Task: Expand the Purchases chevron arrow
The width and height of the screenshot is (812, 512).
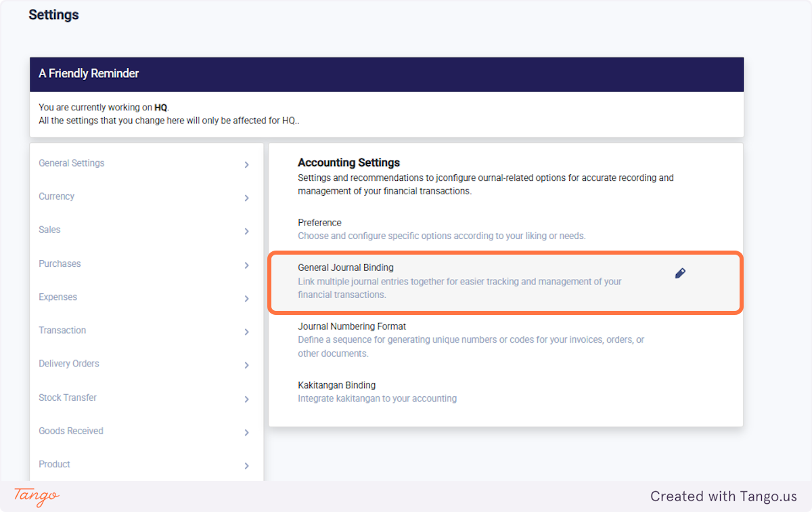Action: pyautogui.click(x=246, y=265)
